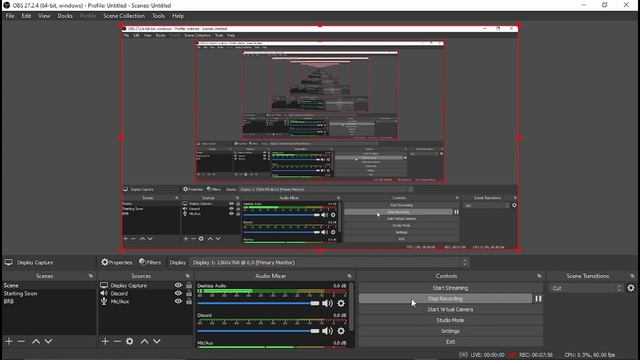Open Properties for Display Capture

point(117,262)
